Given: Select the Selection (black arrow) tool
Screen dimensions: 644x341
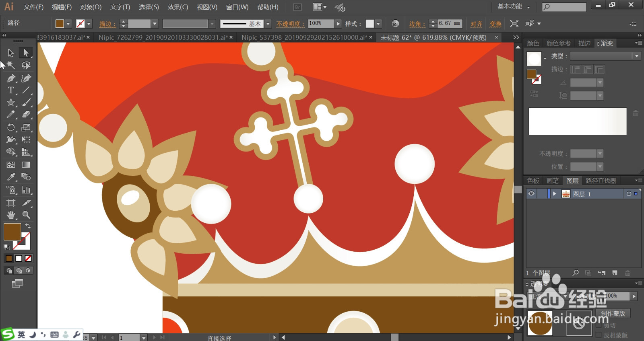Looking at the screenshot, I should (11, 53).
